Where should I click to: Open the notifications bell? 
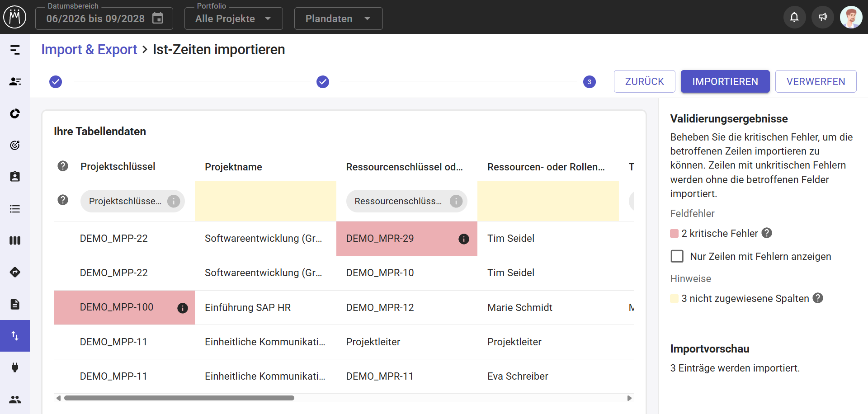click(794, 17)
